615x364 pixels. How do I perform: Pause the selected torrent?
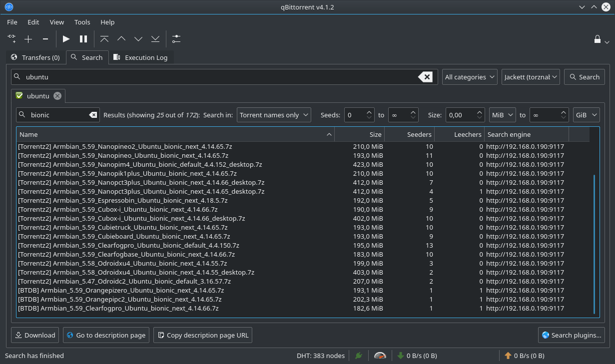83,38
